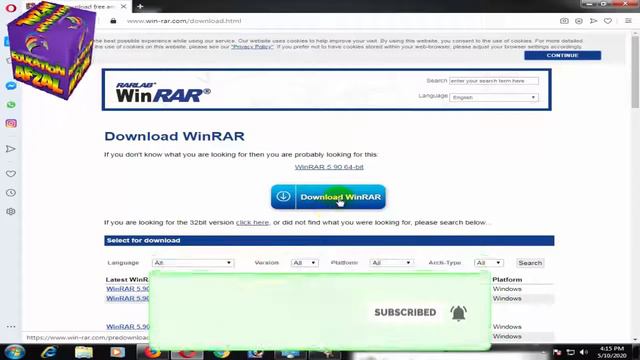Click the address bar URL www.win-rar.com/download.html
This screenshot has width=640, height=360.
[x=184, y=21]
